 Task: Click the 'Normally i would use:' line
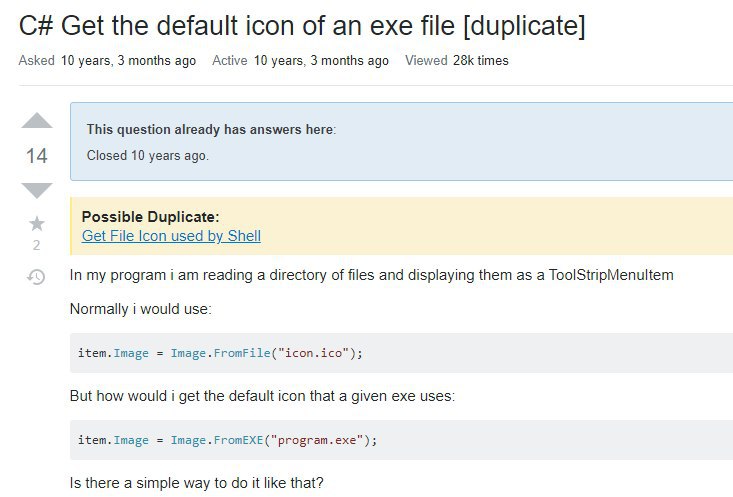coord(141,309)
